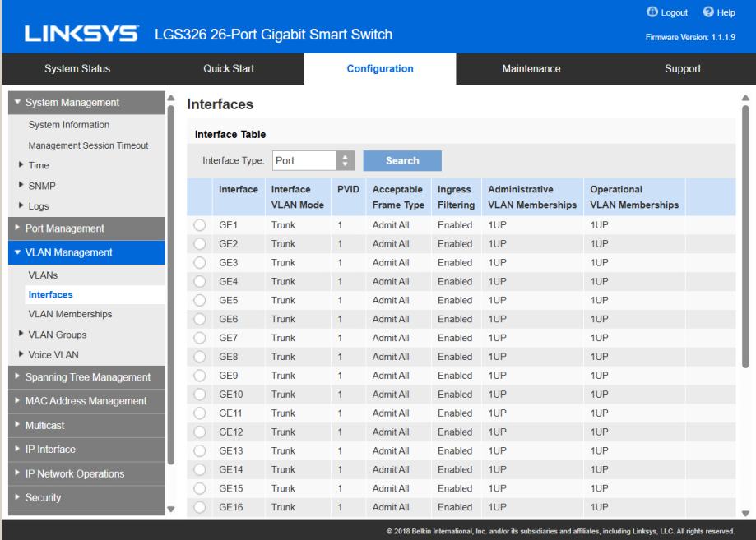
Task: Expand the IP Interface section
Action: click(x=86, y=450)
